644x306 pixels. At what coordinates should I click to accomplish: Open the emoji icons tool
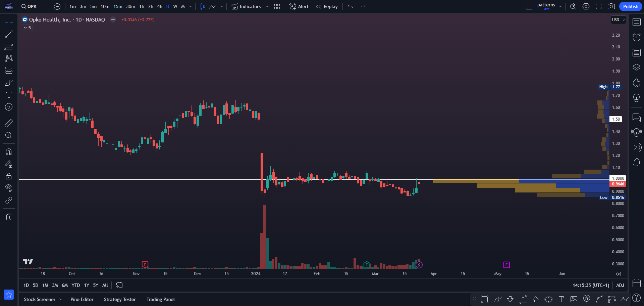point(9,107)
